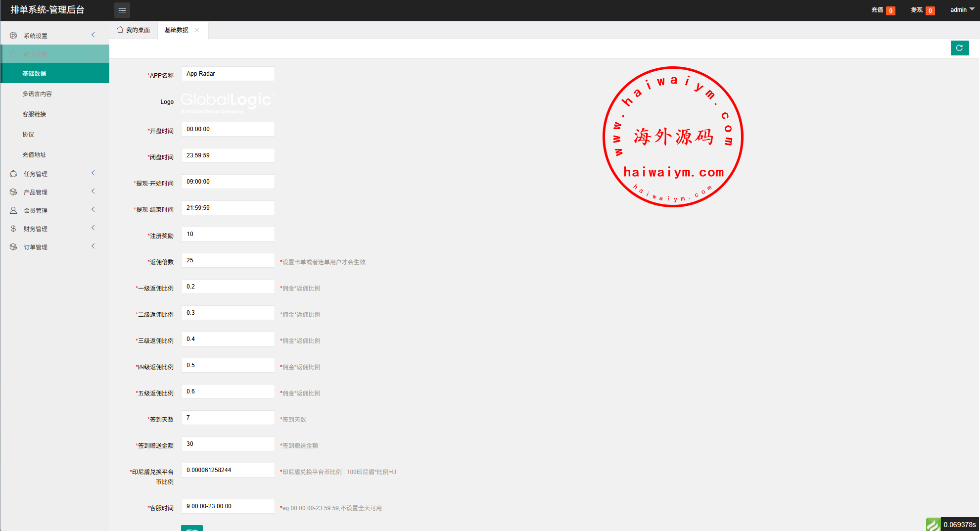Click the cube icon beside 产品管理

coord(13,192)
